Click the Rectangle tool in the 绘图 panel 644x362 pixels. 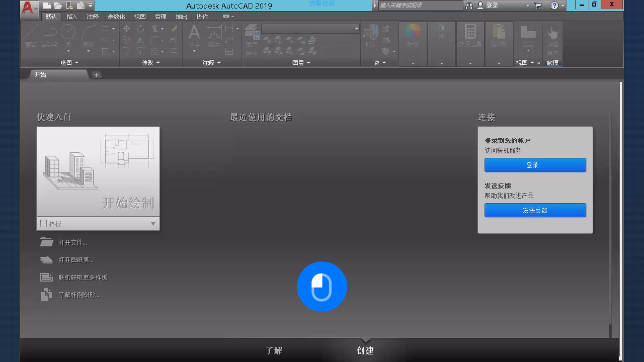tap(105, 29)
